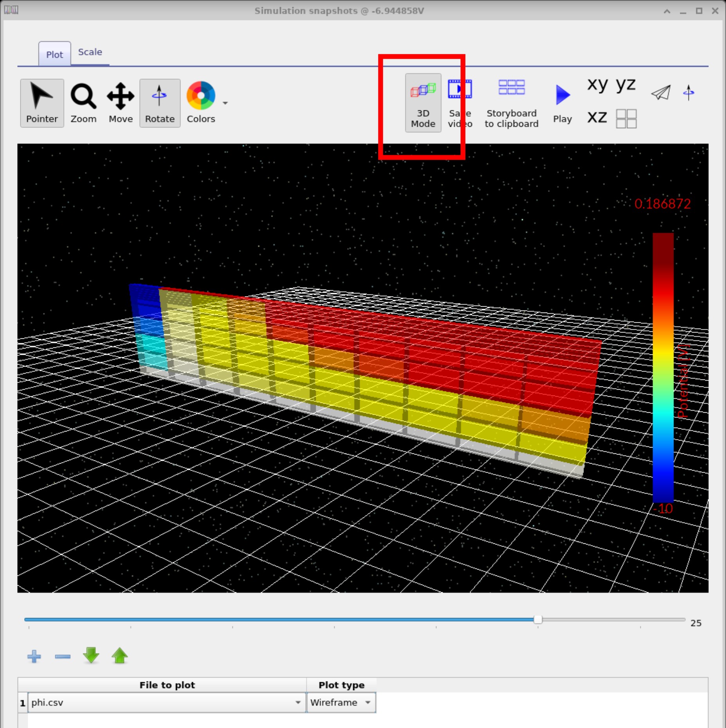This screenshot has width=726, height=728.
Task: Add a new file row with plus button
Action: 34,656
